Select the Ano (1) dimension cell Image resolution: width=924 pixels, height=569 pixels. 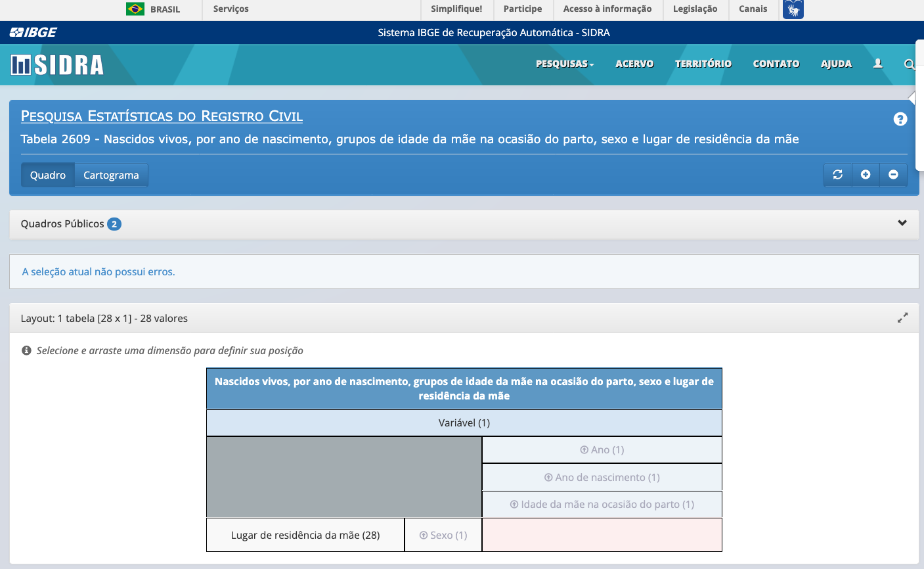pyautogui.click(x=602, y=450)
